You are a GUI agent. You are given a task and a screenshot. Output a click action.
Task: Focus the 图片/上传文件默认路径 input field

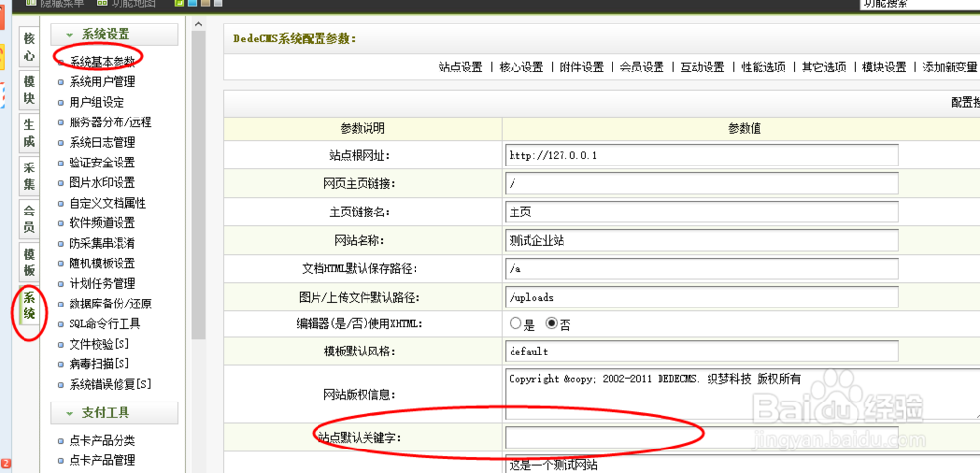click(702, 297)
